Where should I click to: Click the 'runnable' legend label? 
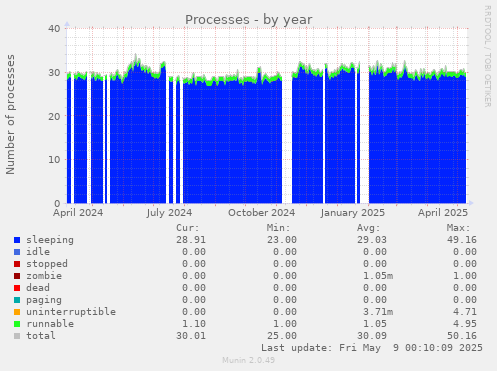[50, 324]
